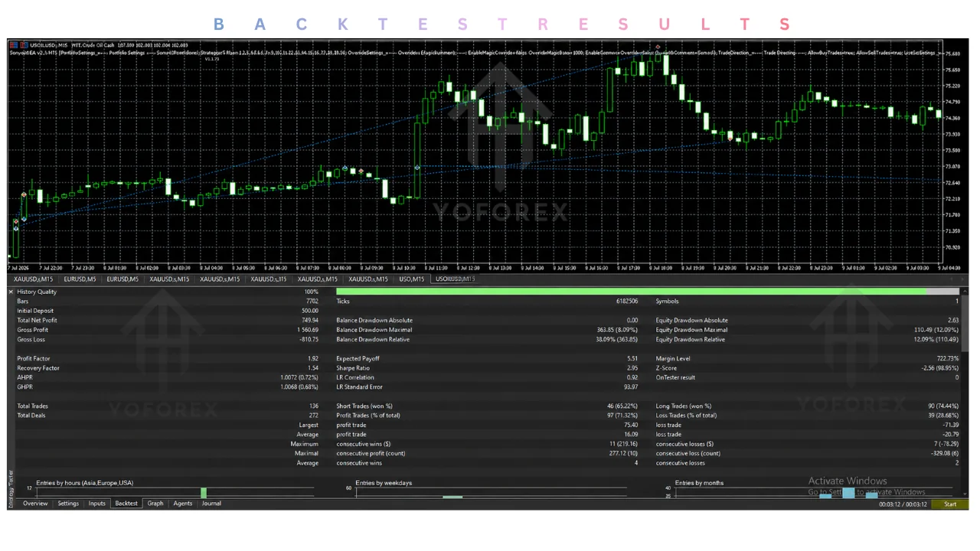Viewport: 980px width, 551px height.
Task: Click the Short Trades (won %) label
Action: tap(364, 406)
